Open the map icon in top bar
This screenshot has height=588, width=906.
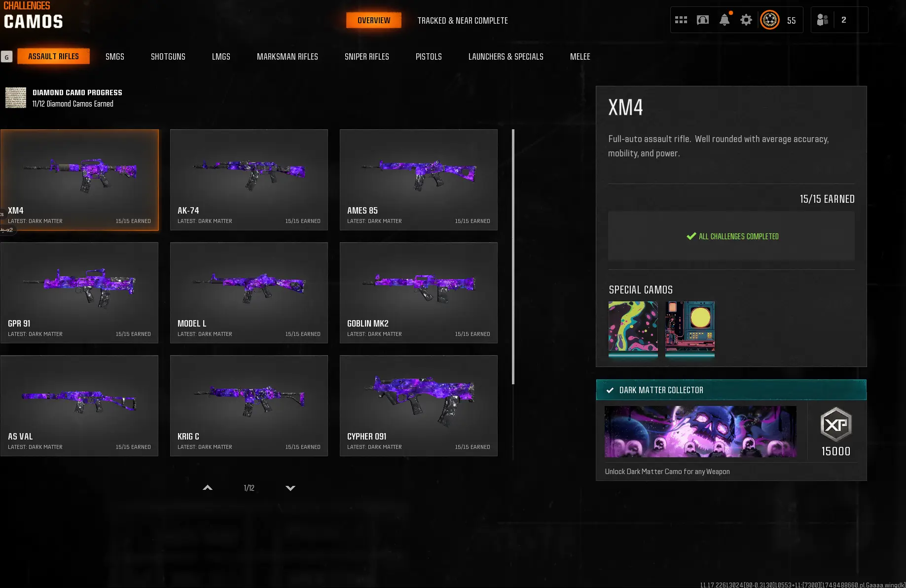pyautogui.click(x=703, y=20)
